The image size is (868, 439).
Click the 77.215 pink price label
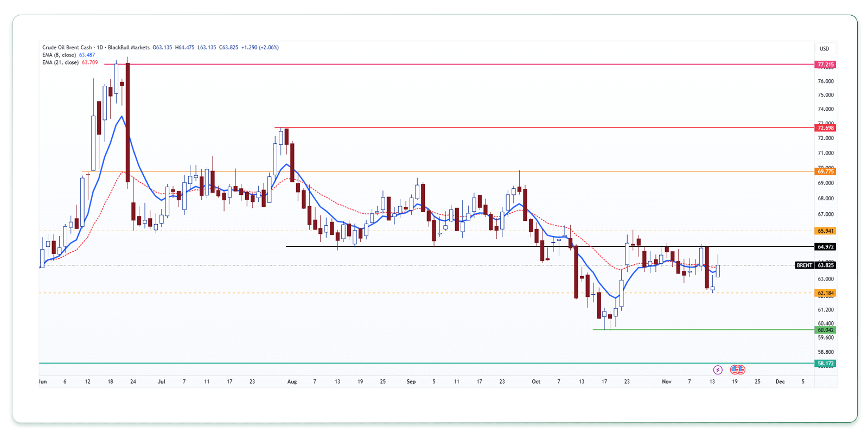click(825, 65)
